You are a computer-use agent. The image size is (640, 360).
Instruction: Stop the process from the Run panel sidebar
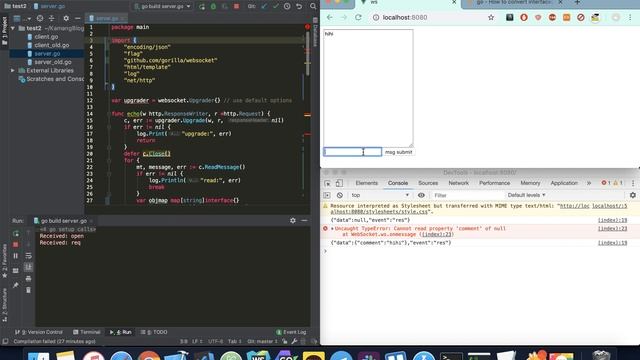point(16,244)
